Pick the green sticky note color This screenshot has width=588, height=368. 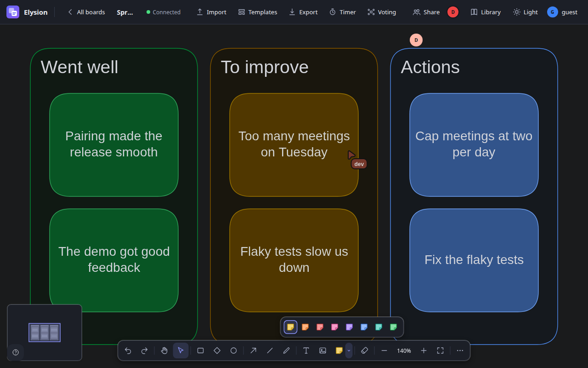[x=393, y=327]
